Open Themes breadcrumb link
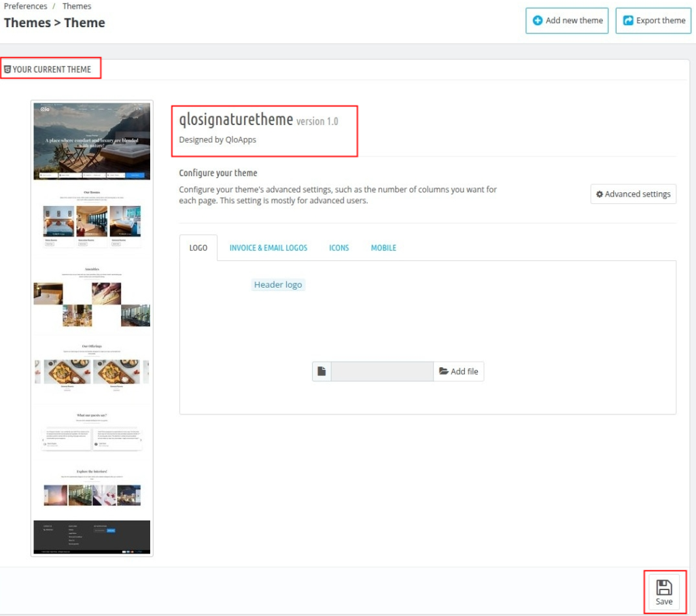This screenshot has height=616, width=696. coord(77,6)
